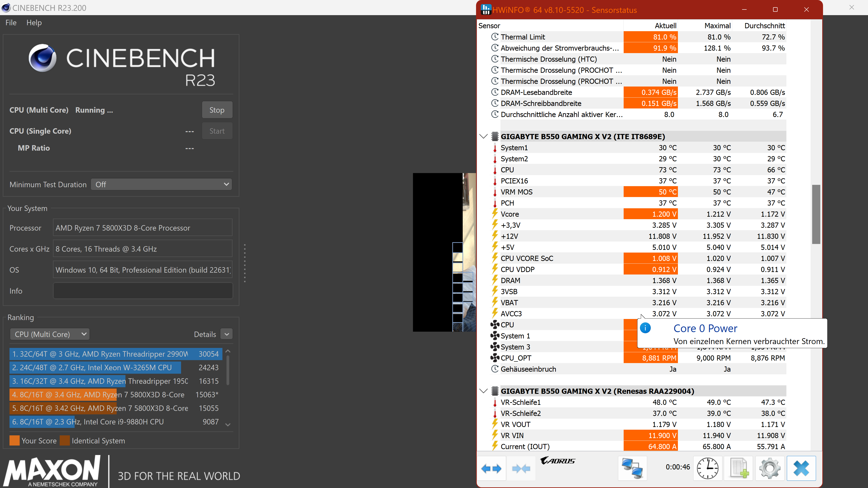Click the fan icon beside System 1
Image resolution: width=868 pixels, height=488 pixels.
(495, 335)
